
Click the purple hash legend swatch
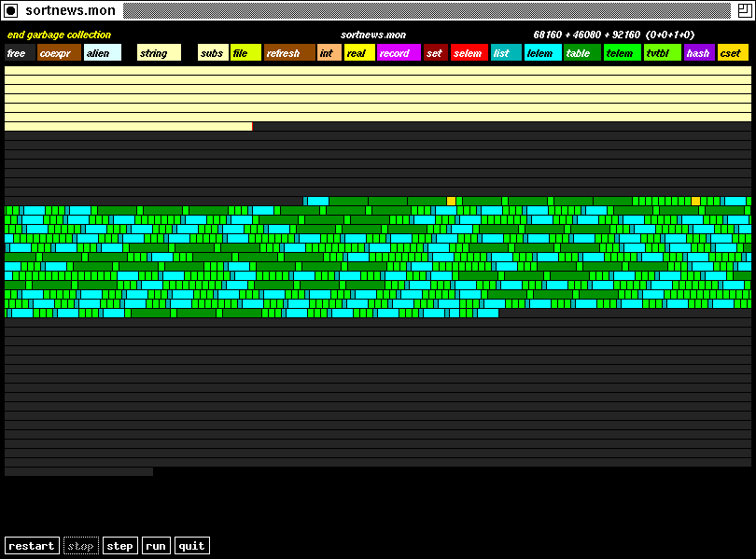click(x=698, y=53)
